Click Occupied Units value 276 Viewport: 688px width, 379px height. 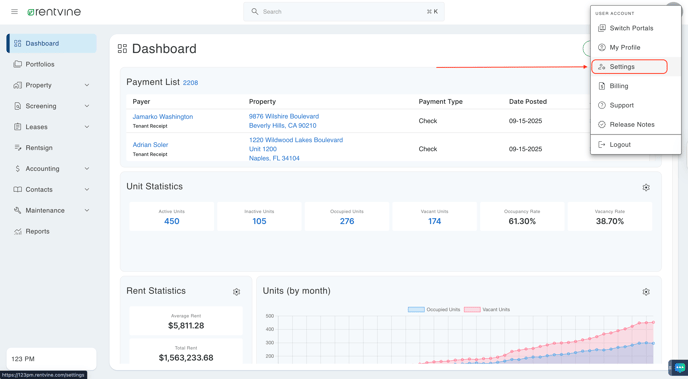347,221
